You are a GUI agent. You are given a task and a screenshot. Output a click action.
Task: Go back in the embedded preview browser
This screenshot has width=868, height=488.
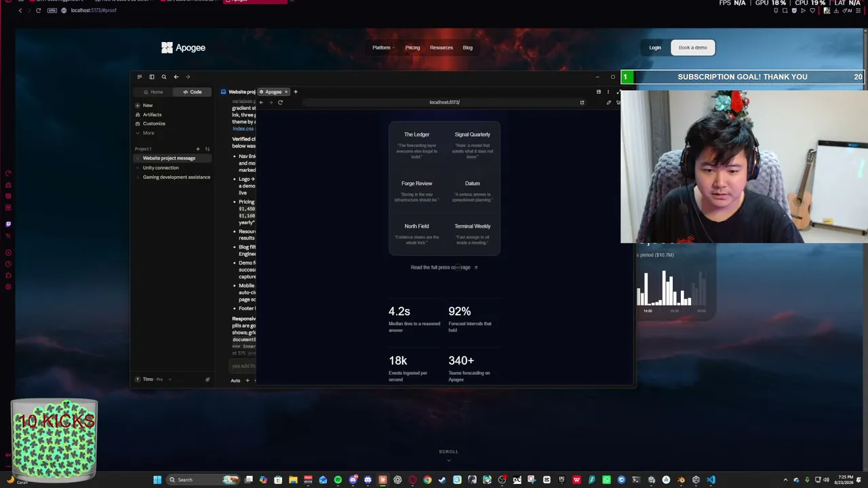point(261,102)
